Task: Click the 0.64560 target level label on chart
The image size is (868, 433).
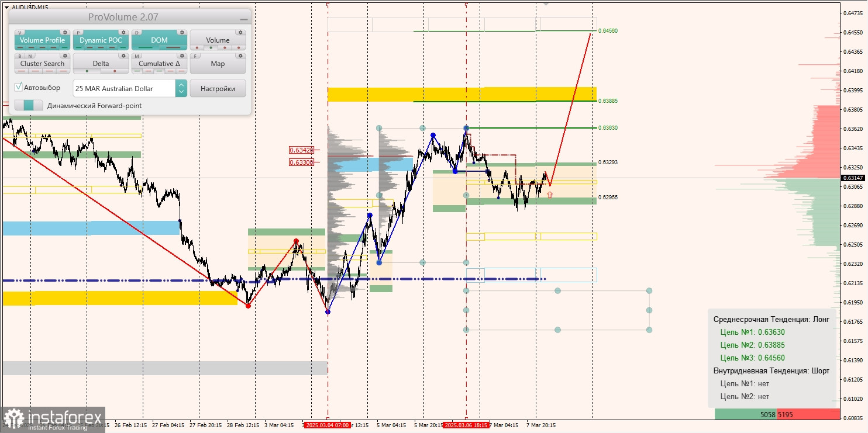Action: point(608,30)
